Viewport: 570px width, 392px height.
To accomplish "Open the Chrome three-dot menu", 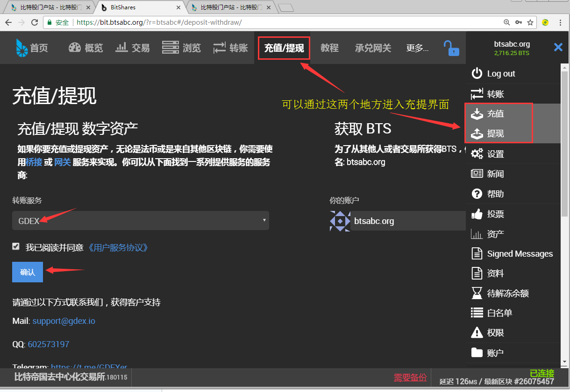I will coord(561,22).
